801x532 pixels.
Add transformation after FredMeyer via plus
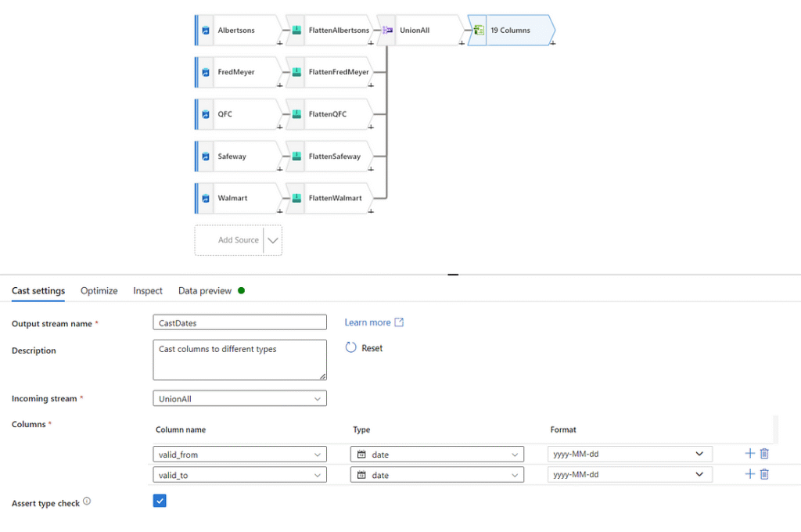click(279, 84)
